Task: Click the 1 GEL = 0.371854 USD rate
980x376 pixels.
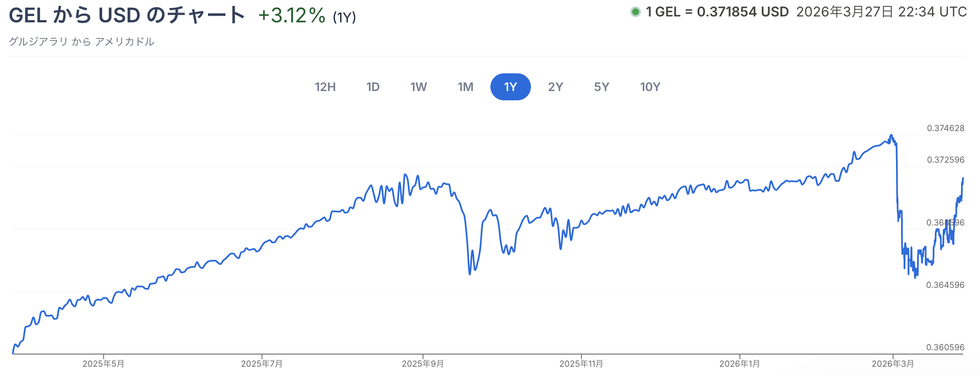Action: coord(717,12)
